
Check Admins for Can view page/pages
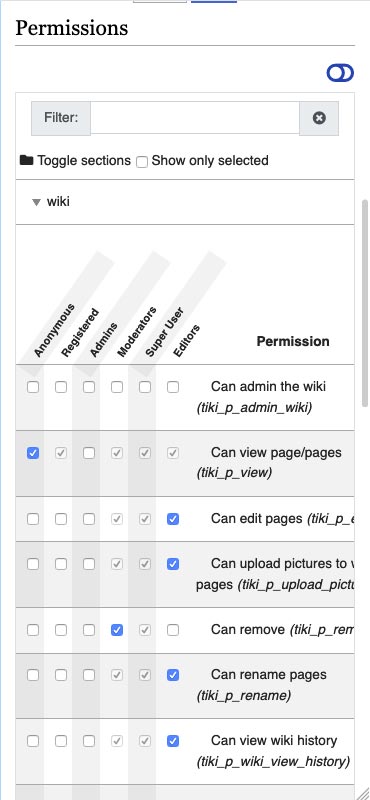tap(89, 453)
